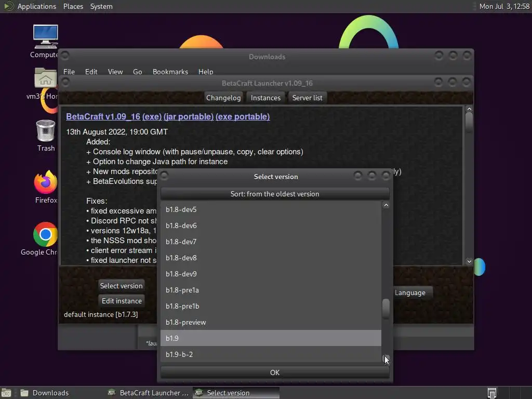Click the Select version button in launcher

pyautogui.click(x=121, y=286)
